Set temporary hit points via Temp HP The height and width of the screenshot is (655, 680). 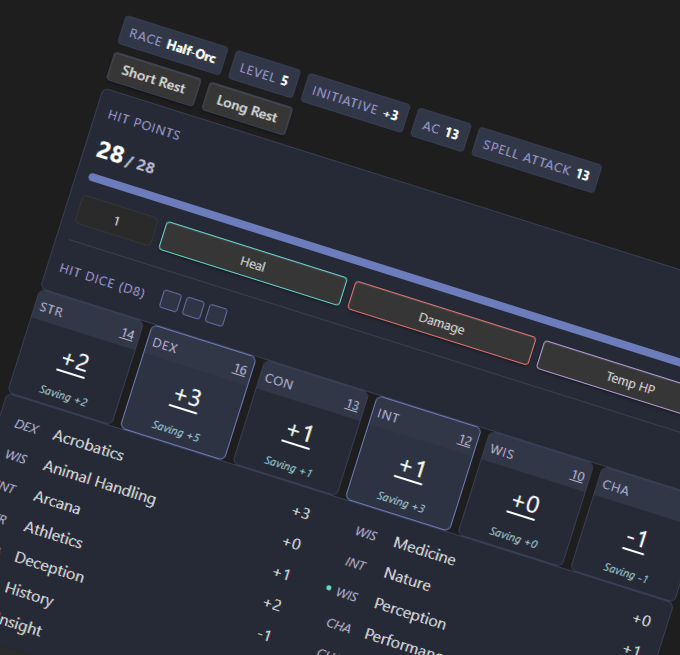pyautogui.click(x=630, y=382)
